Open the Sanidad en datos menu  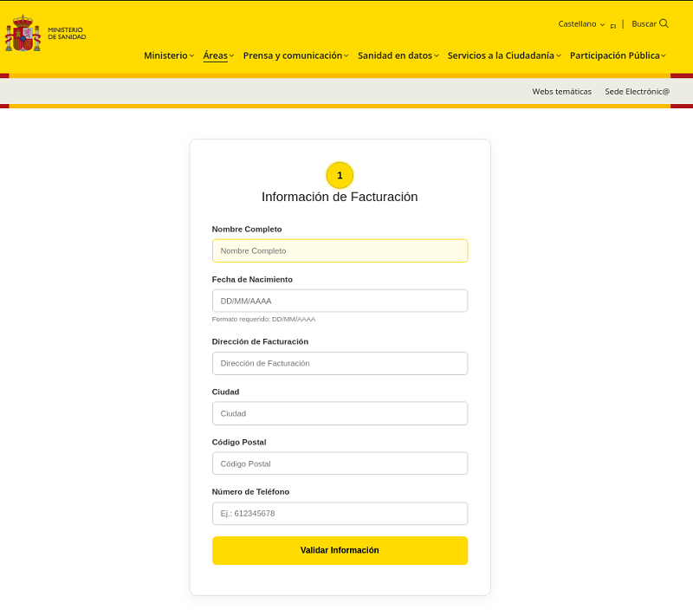tap(398, 55)
